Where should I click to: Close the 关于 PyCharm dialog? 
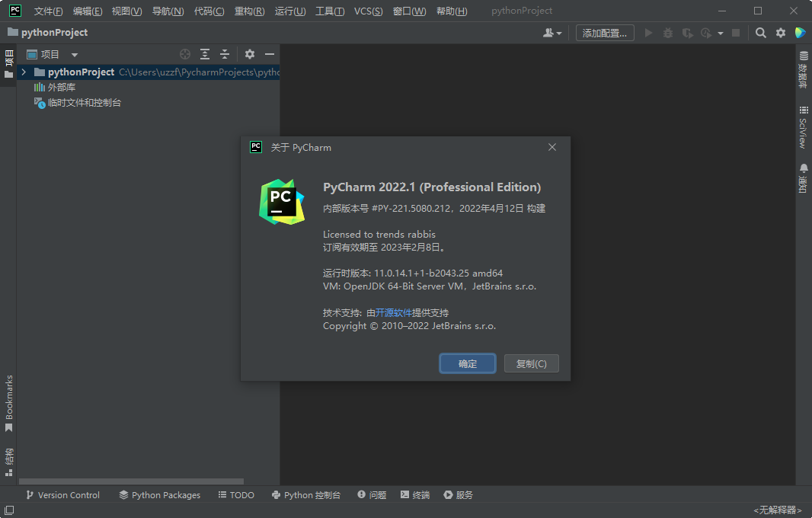click(552, 147)
